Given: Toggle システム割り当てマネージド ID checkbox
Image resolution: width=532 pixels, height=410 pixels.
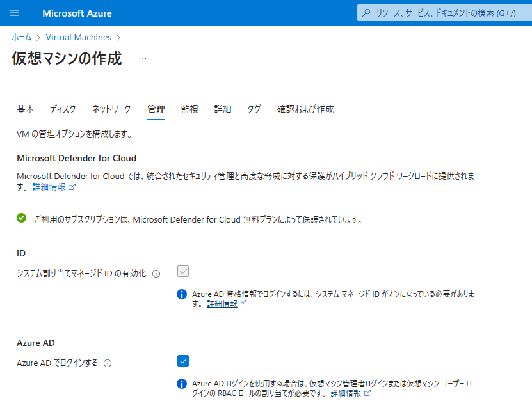Looking at the screenshot, I should click(183, 271).
